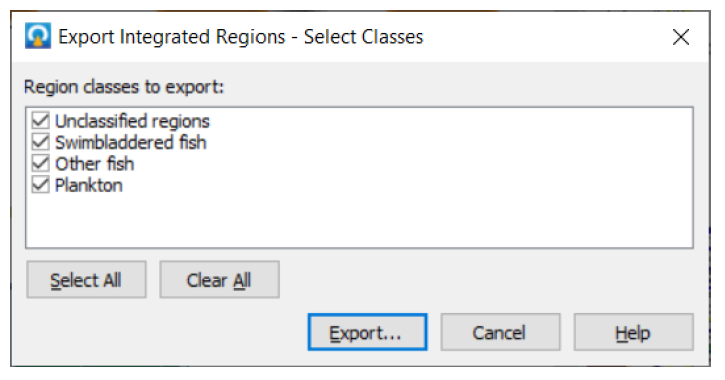Click the 'Region classes to export:' label
Viewport: 725px width, 380px height.
pos(123,87)
